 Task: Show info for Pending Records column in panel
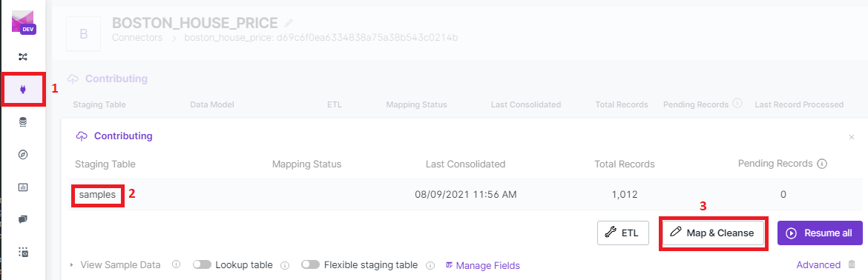tap(822, 164)
